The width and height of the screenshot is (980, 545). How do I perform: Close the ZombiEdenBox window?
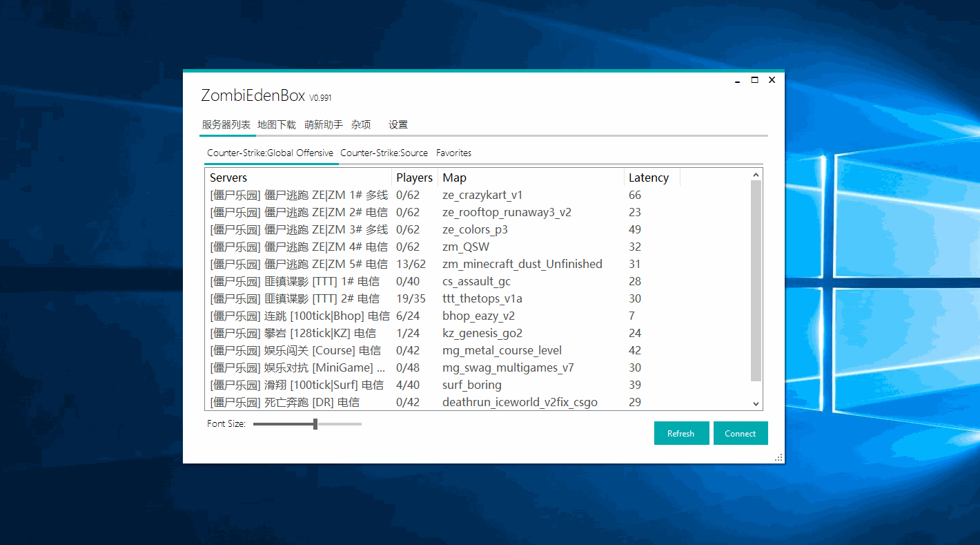tap(772, 80)
